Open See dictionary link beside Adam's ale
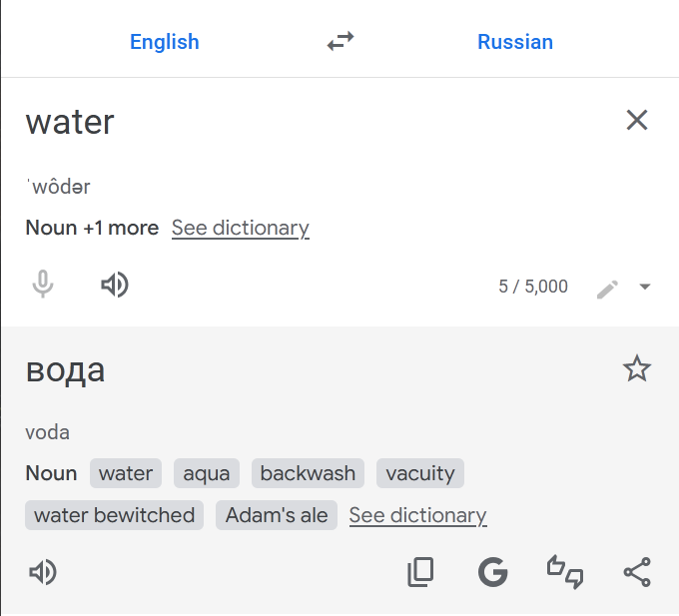 (417, 515)
